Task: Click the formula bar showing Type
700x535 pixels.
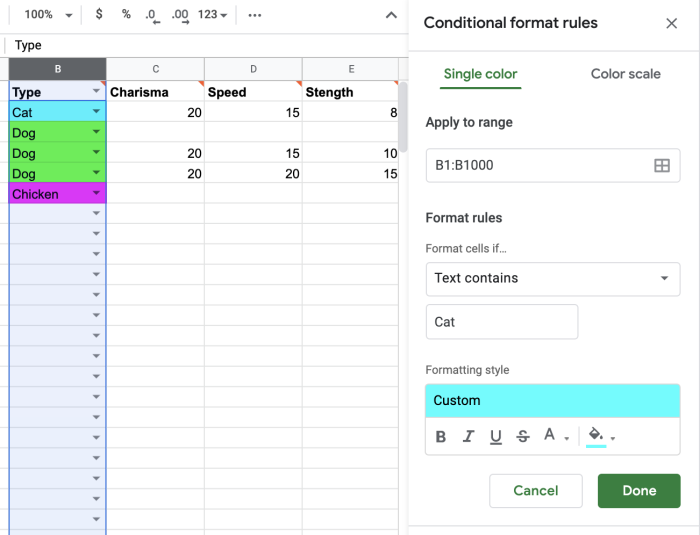Action: (205, 45)
